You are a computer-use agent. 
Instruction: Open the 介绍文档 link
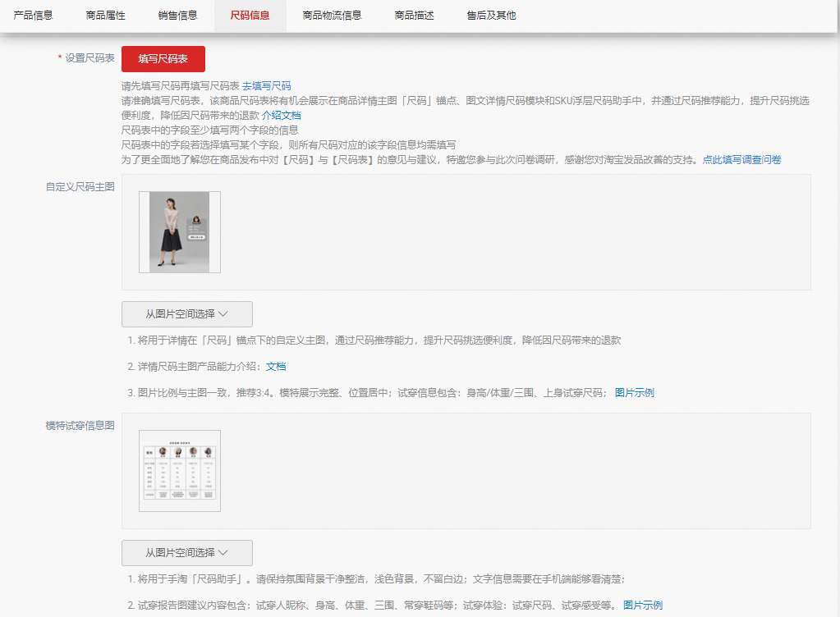pos(282,116)
